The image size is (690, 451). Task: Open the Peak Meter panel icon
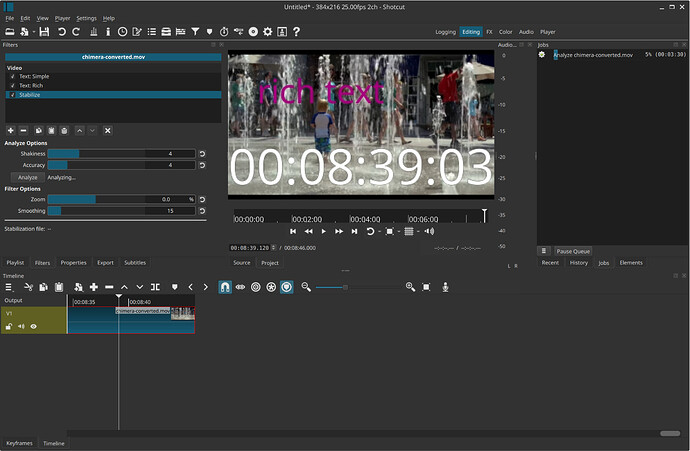tap(93, 32)
